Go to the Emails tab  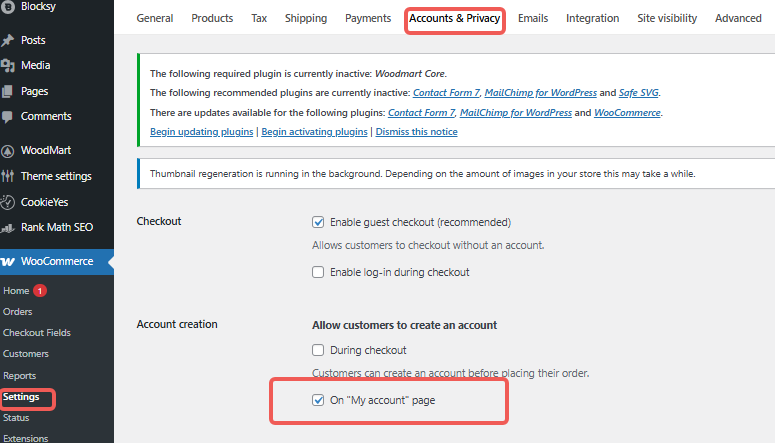pyautogui.click(x=533, y=18)
